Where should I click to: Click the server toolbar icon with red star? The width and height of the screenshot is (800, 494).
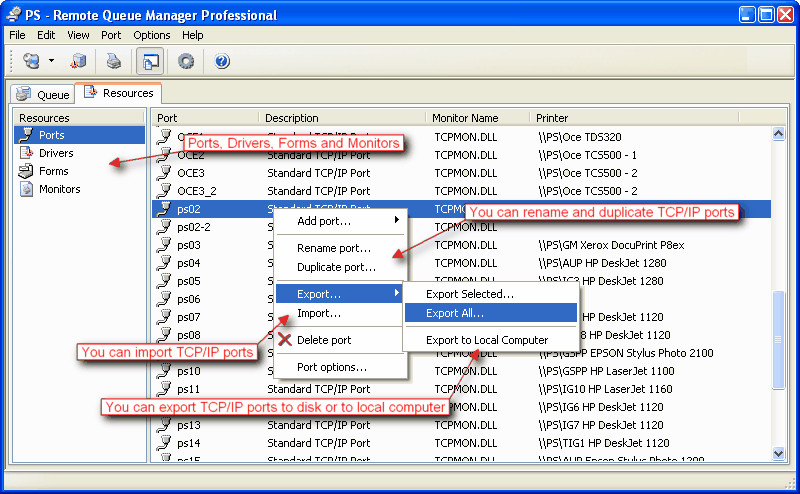[79, 61]
